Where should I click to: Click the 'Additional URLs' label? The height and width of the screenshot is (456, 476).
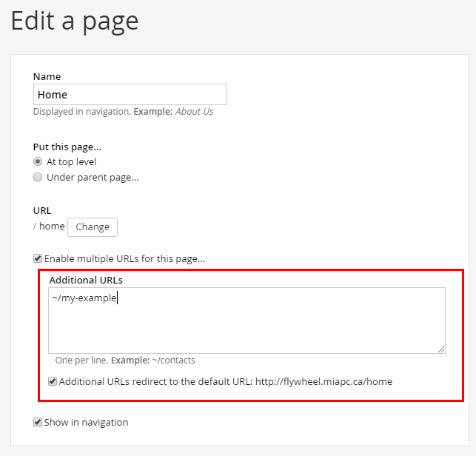click(86, 280)
